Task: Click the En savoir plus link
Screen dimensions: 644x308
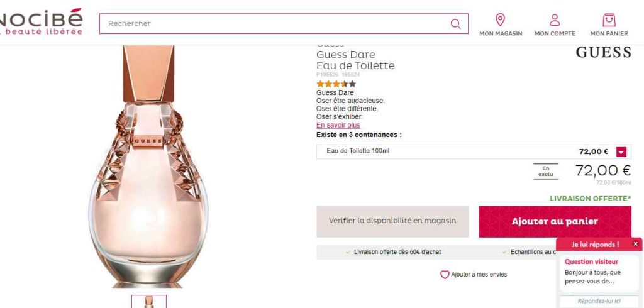Action: tap(338, 125)
